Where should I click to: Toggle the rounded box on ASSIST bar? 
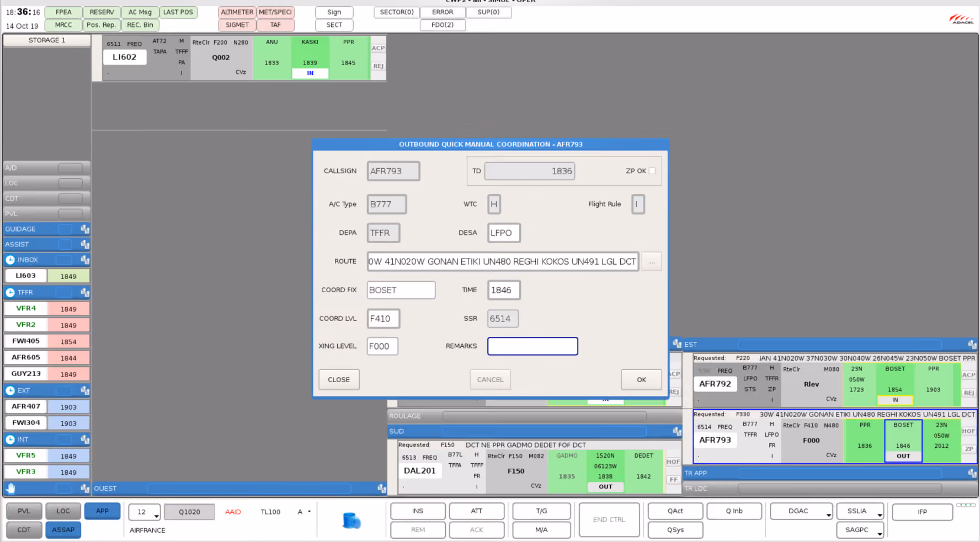click(65, 244)
